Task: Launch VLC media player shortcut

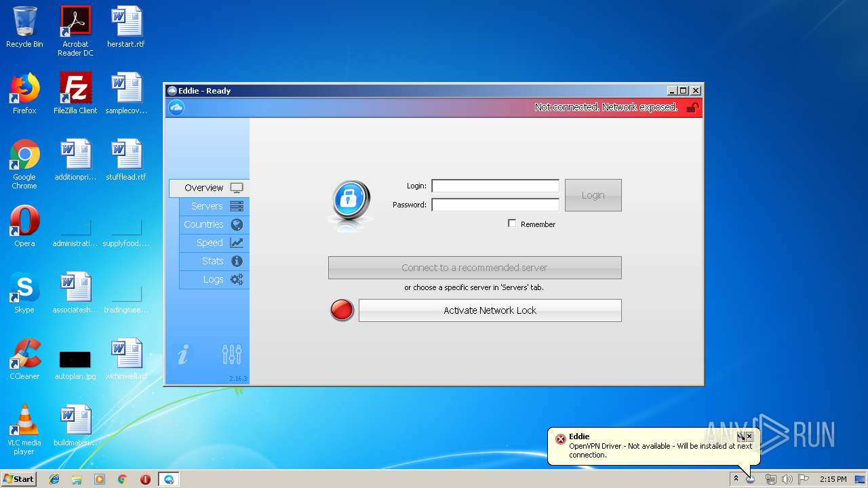Action: pyautogui.click(x=24, y=430)
